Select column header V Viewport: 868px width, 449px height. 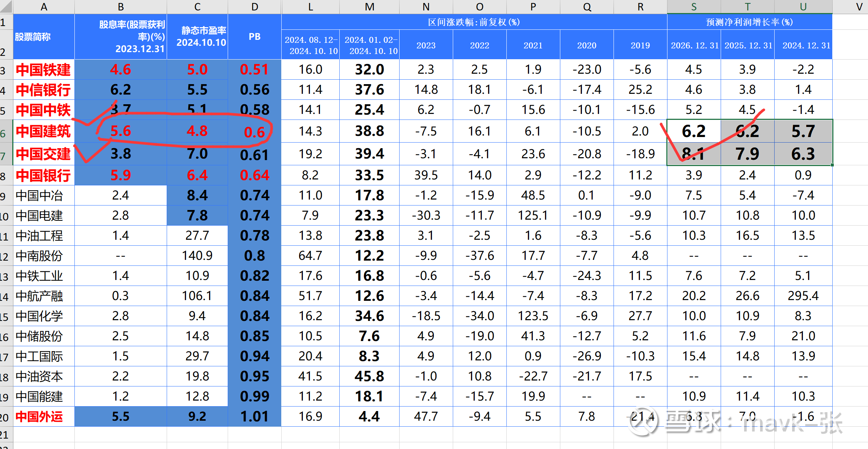click(859, 7)
